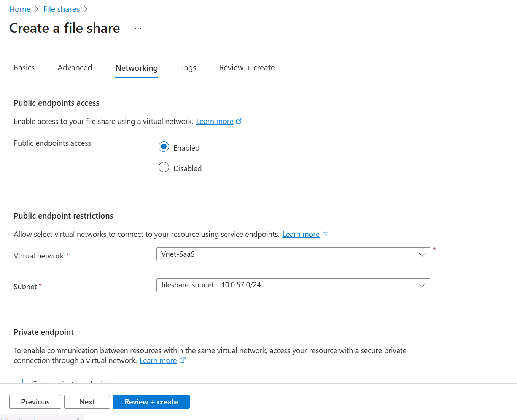This screenshot has height=420, width=517.
Task: Open the Subnet dropdown showing fileshare_subnet
Action: coord(293,285)
